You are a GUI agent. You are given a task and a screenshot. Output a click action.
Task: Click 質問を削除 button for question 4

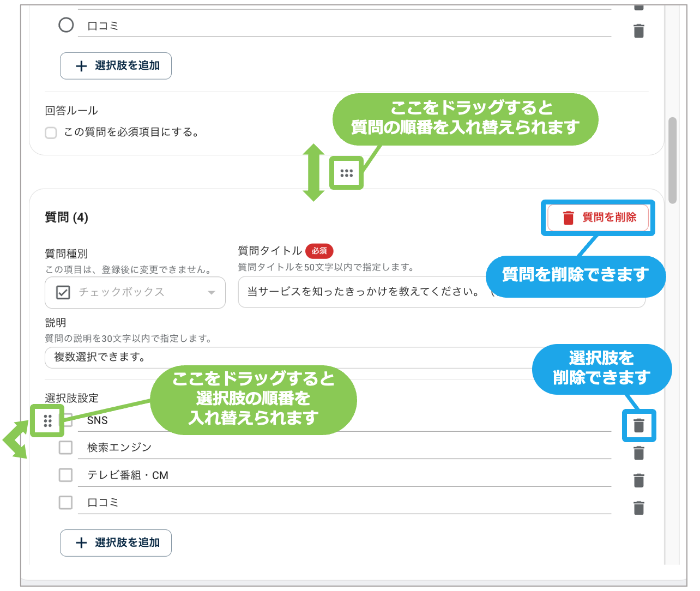point(598,218)
